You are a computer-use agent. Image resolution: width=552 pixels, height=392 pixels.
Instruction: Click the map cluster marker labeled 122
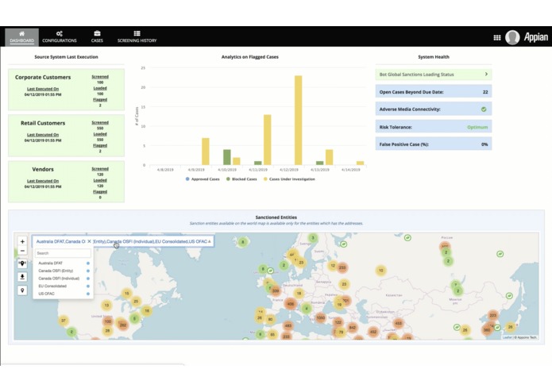pyautogui.click(x=338, y=322)
